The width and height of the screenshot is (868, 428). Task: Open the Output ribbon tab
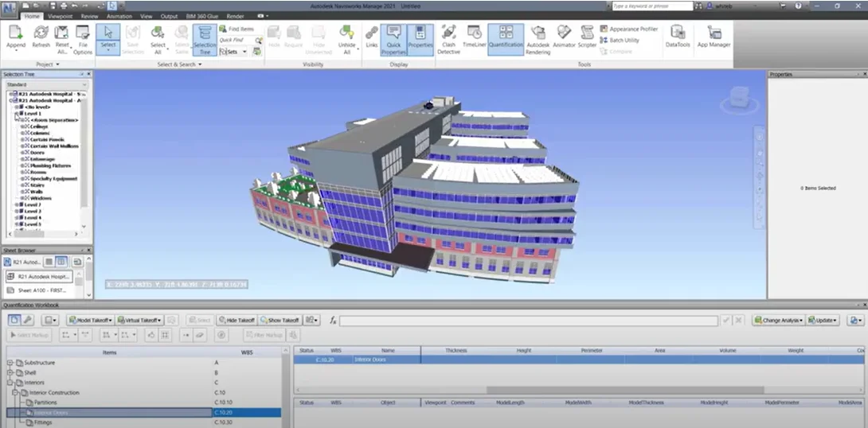[169, 17]
